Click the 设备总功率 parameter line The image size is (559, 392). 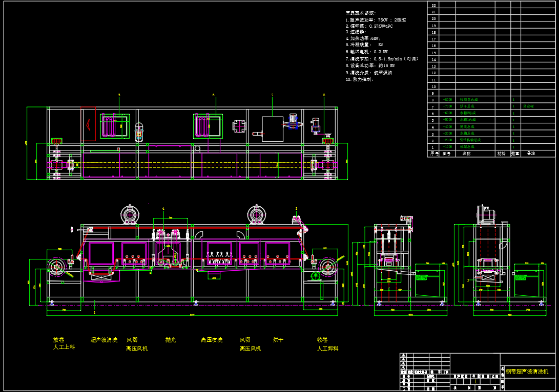click(370, 66)
